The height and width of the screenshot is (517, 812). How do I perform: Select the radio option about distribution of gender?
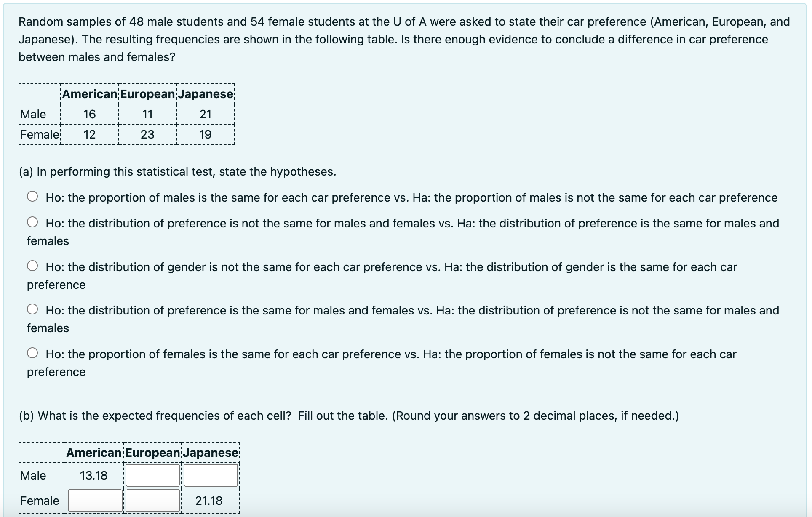(32, 265)
